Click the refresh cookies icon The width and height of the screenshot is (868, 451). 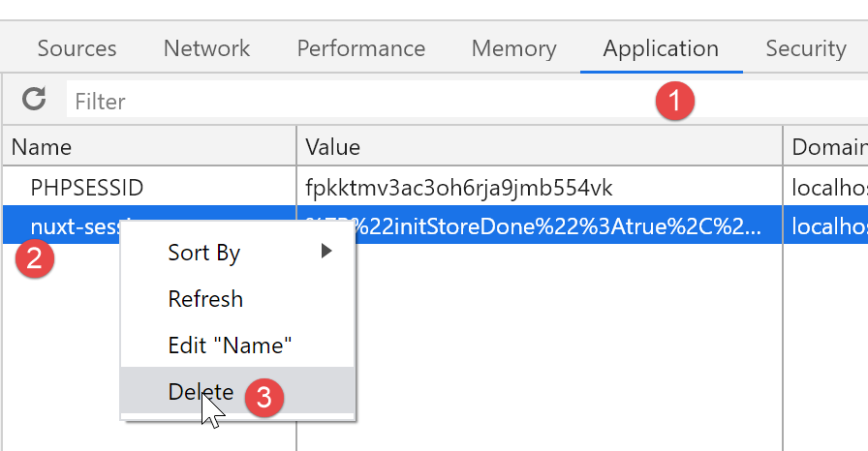point(34,99)
